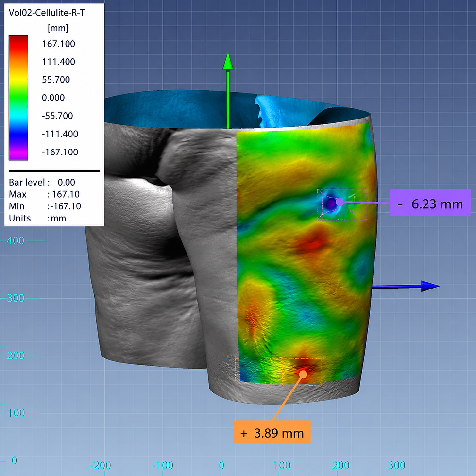Click the blue horizontal axis arrow
Screen dimensions: 476x476
click(x=406, y=286)
